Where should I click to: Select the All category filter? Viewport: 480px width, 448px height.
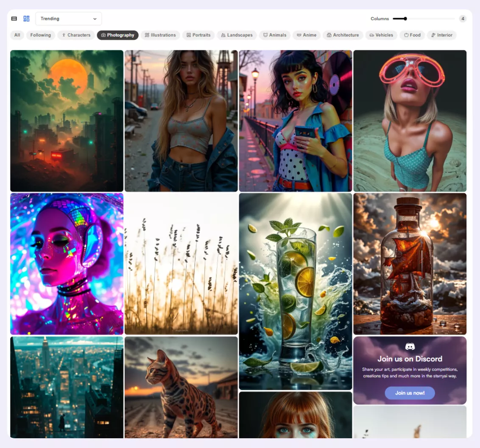17,35
